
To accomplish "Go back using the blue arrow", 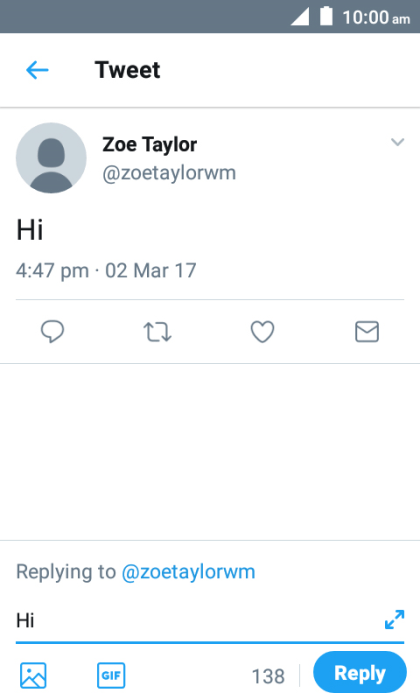I will pos(37,70).
